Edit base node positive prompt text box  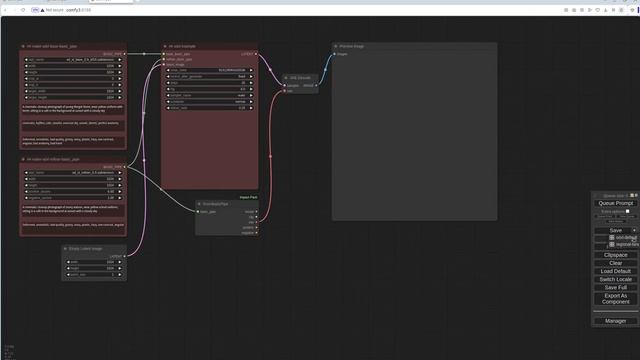pos(73,109)
